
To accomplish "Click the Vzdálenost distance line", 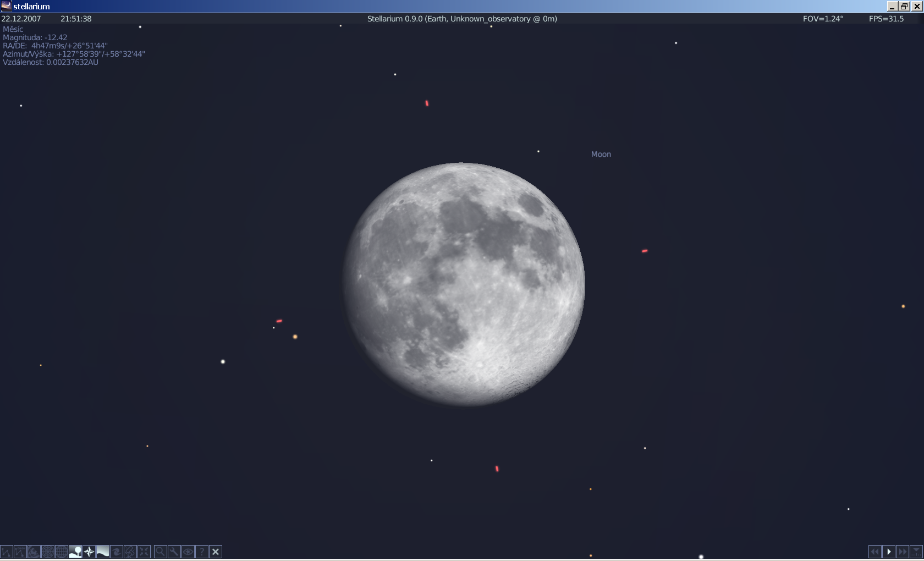I will 51,62.
